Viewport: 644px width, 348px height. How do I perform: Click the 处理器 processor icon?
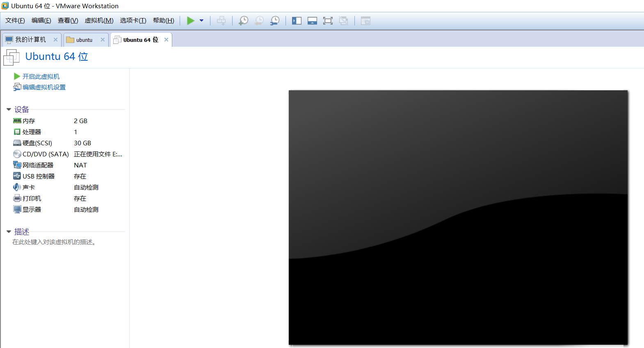pos(17,132)
